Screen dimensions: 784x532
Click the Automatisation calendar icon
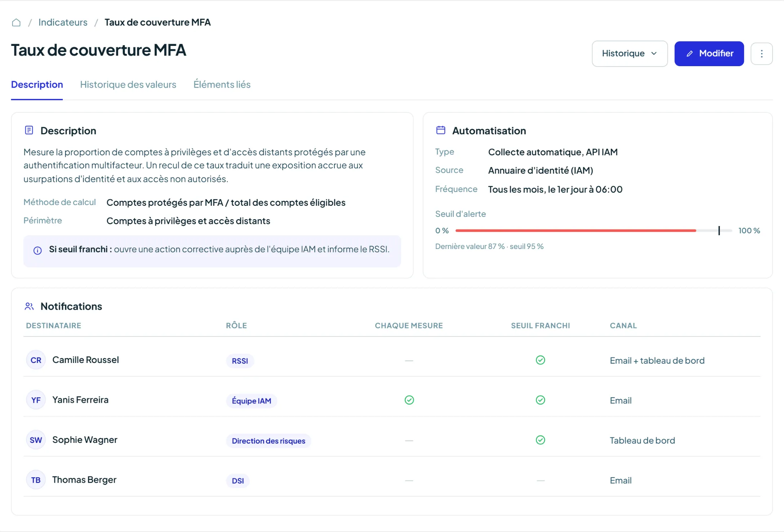[x=441, y=130]
